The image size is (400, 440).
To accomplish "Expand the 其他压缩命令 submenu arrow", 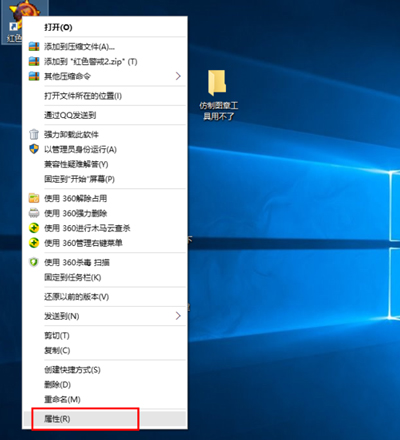I will pyautogui.click(x=178, y=76).
